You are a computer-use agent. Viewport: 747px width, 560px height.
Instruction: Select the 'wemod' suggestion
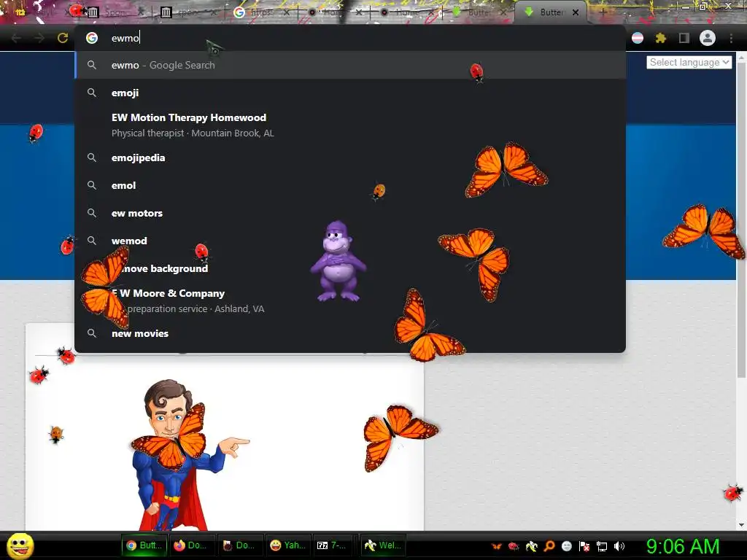[350, 241]
